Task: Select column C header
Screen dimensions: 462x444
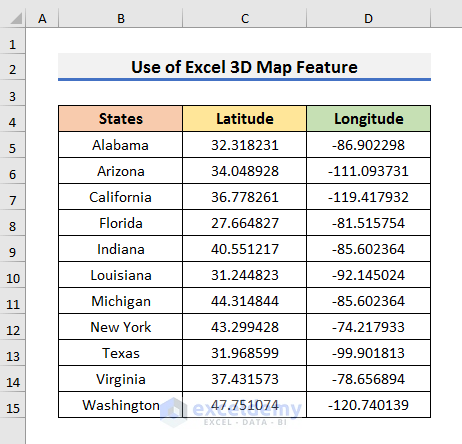Action: tap(245, 18)
